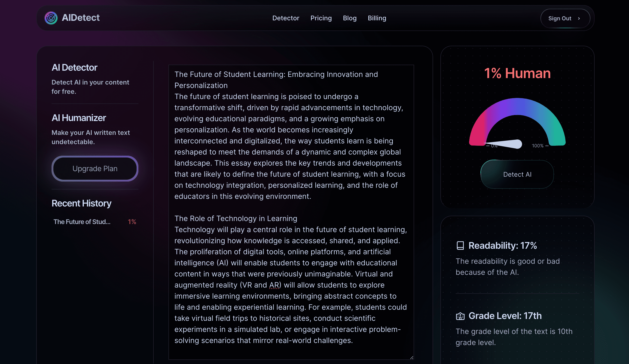Click the AIDetect brand name text
The image size is (629, 364).
coord(81,18)
